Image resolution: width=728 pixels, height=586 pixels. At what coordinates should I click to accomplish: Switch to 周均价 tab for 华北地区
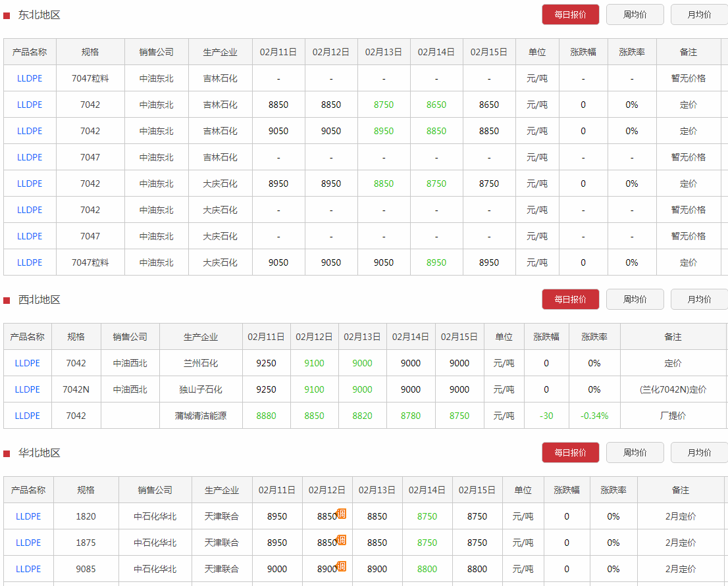click(x=635, y=453)
